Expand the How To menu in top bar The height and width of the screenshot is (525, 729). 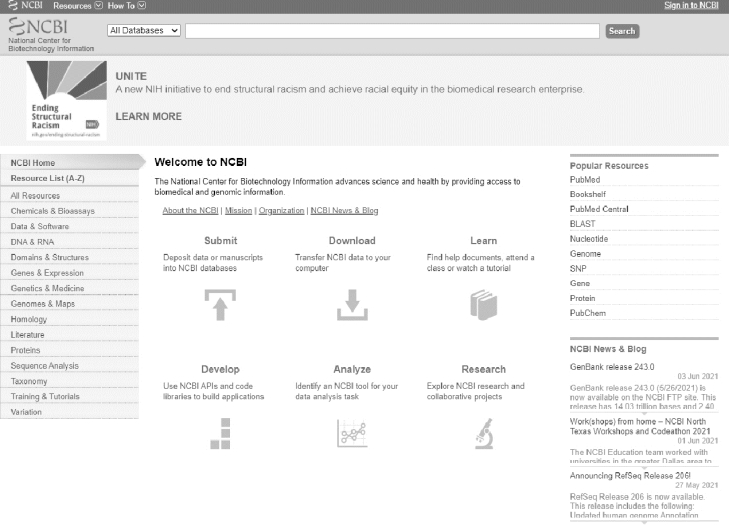pos(126,6)
